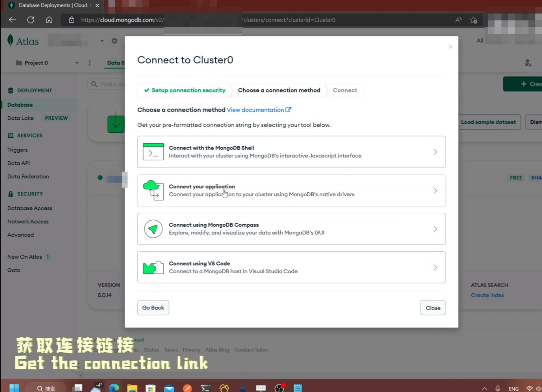Click the site lock icon in address bar
The image size is (542, 392).
click(x=71, y=20)
